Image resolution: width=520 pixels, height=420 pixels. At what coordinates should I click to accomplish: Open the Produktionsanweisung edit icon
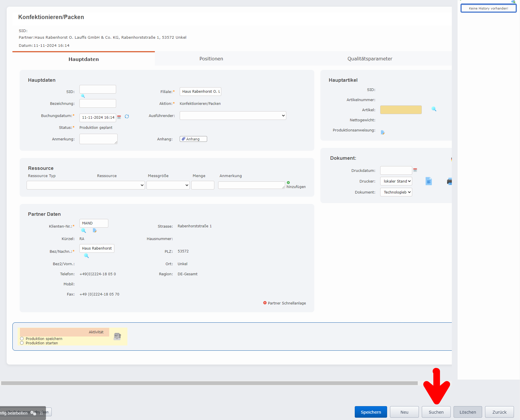point(383,132)
